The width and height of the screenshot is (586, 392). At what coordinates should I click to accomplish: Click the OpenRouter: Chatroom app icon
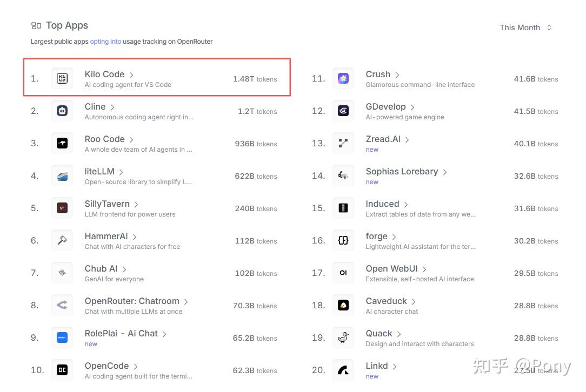click(x=62, y=306)
